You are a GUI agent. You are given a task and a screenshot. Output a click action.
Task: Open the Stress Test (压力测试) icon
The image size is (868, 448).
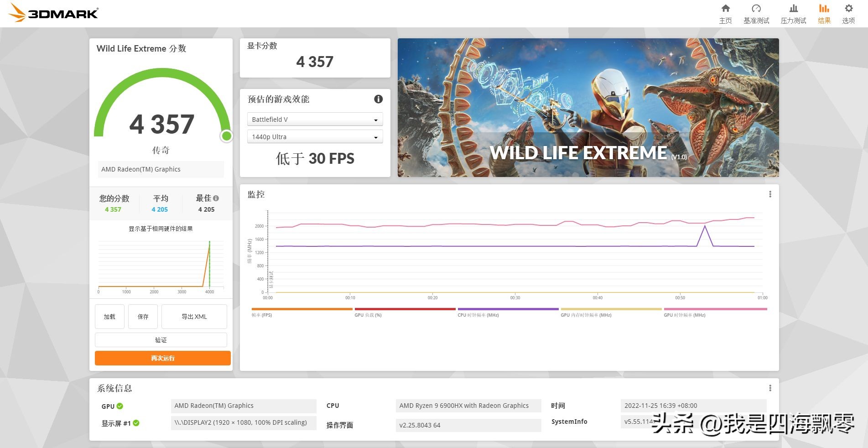pyautogui.click(x=793, y=9)
